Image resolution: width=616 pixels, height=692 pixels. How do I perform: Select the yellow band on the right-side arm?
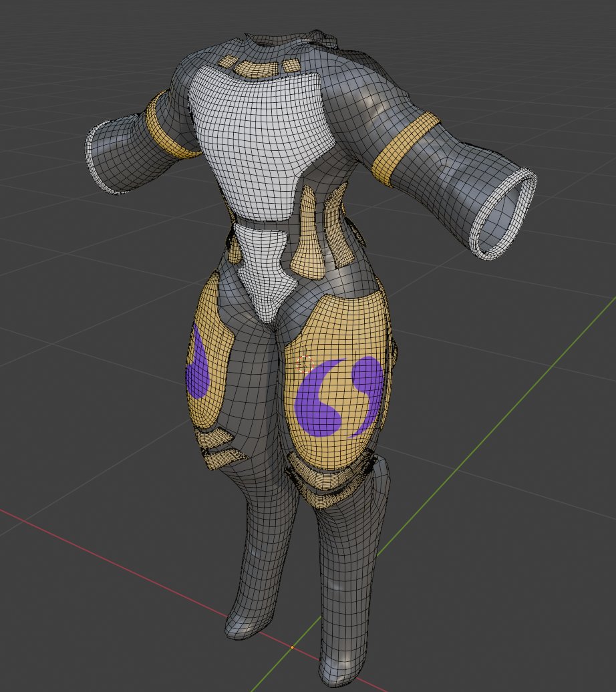pos(405,149)
